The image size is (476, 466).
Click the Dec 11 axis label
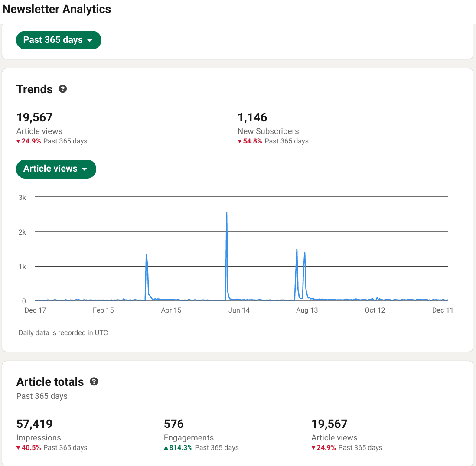443,310
